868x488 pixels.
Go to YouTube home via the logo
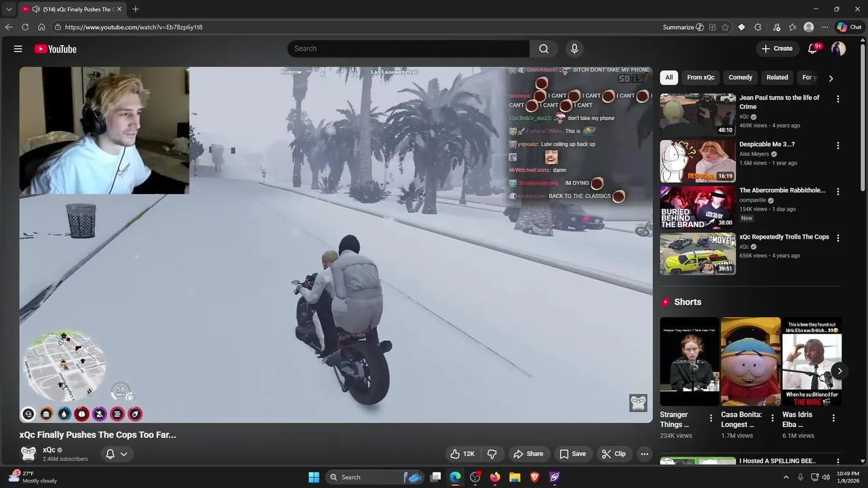(x=56, y=49)
